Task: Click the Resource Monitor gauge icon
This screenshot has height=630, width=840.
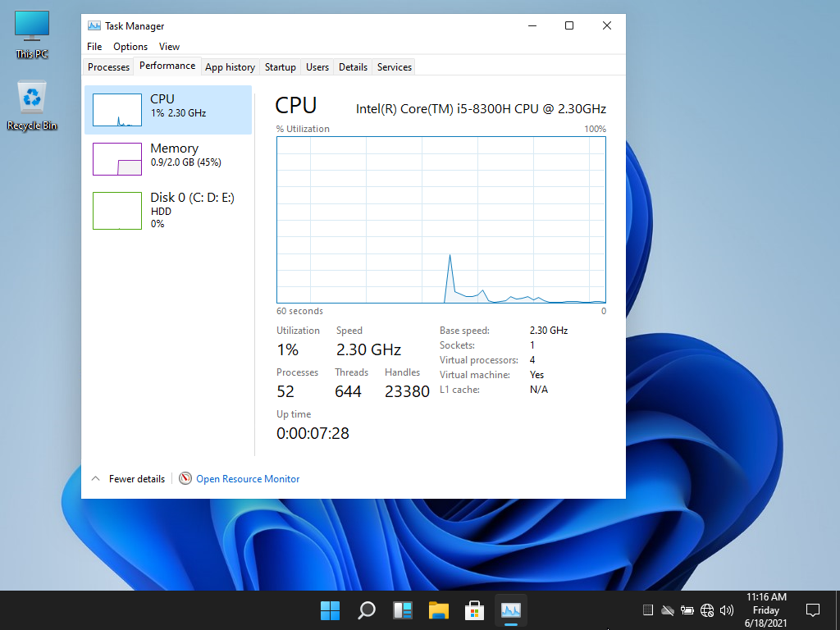Action: click(185, 478)
